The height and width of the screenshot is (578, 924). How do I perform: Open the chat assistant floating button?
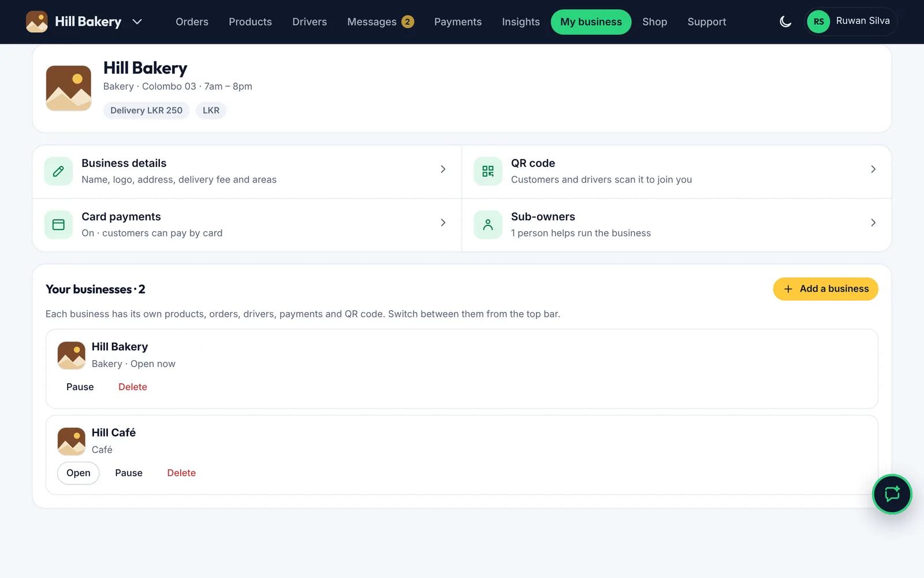892,494
